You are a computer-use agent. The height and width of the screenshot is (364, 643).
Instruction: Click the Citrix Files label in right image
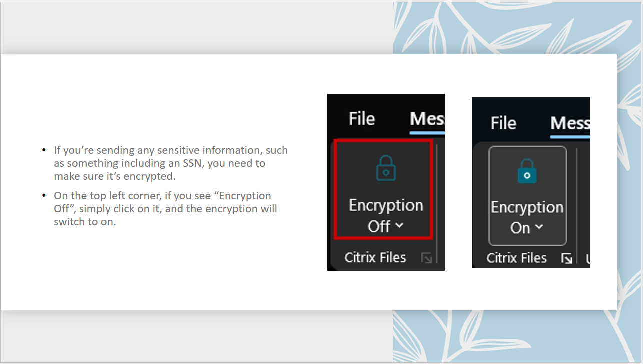click(516, 258)
